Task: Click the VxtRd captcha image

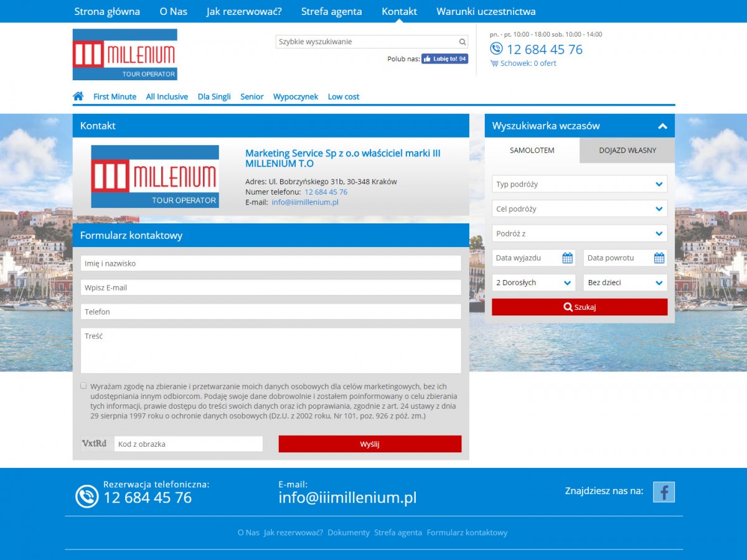Action: [x=94, y=444]
